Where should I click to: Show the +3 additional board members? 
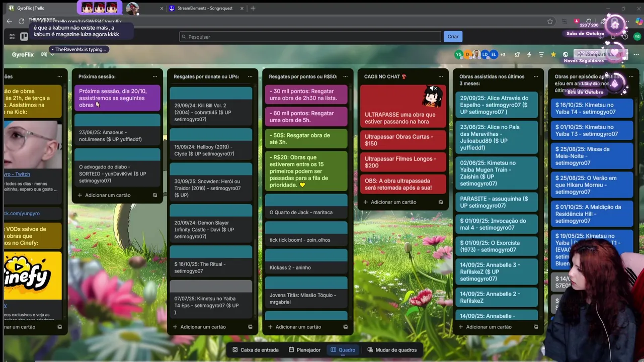(x=503, y=54)
